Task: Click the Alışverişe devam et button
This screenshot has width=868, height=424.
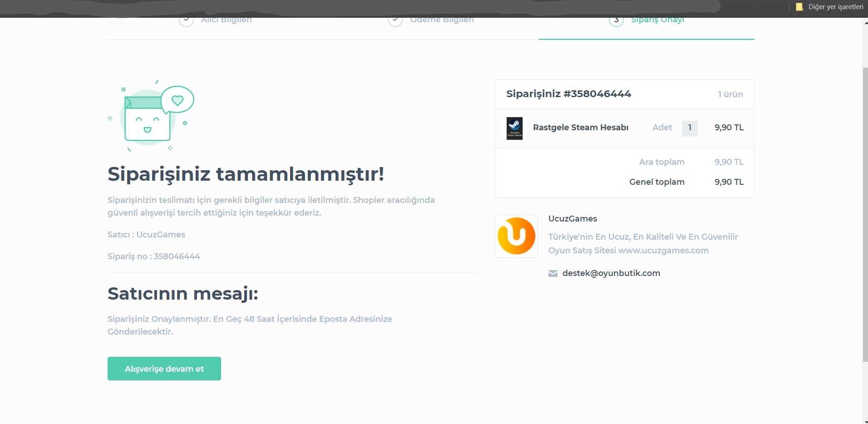Action: pos(164,369)
